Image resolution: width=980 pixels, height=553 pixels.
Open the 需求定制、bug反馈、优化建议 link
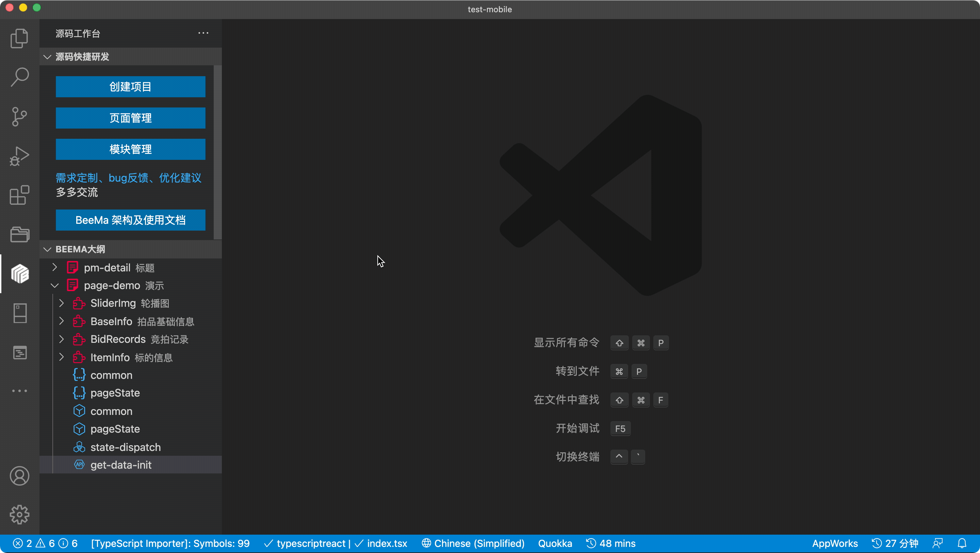click(129, 178)
